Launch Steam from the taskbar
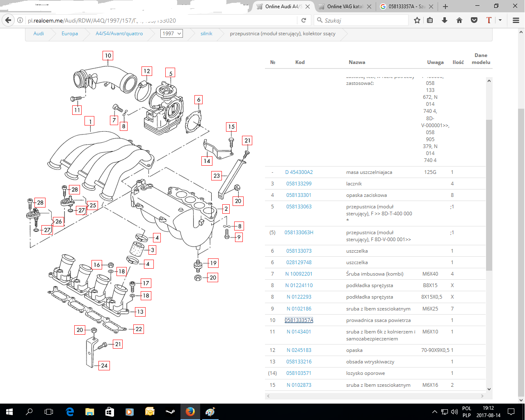 [x=170, y=411]
